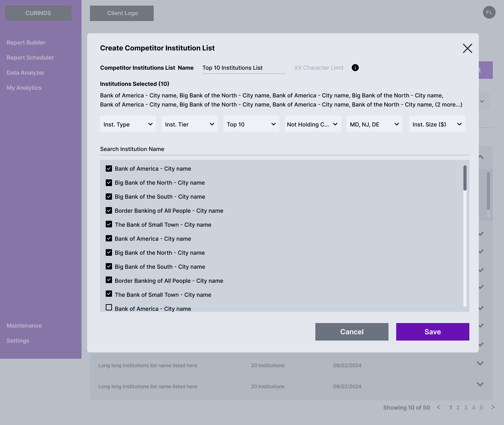
Task: Open the Inst. Size ($) dropdown
Action: (x=437, y=124)
